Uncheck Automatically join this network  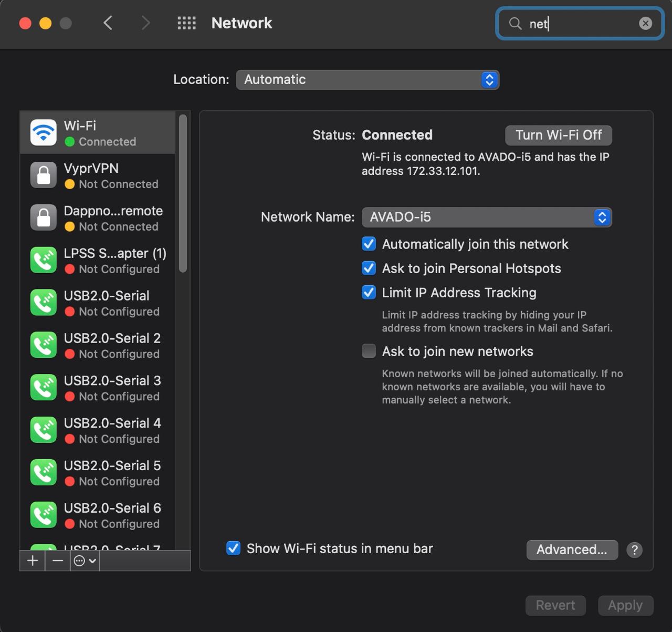[369, 244]
